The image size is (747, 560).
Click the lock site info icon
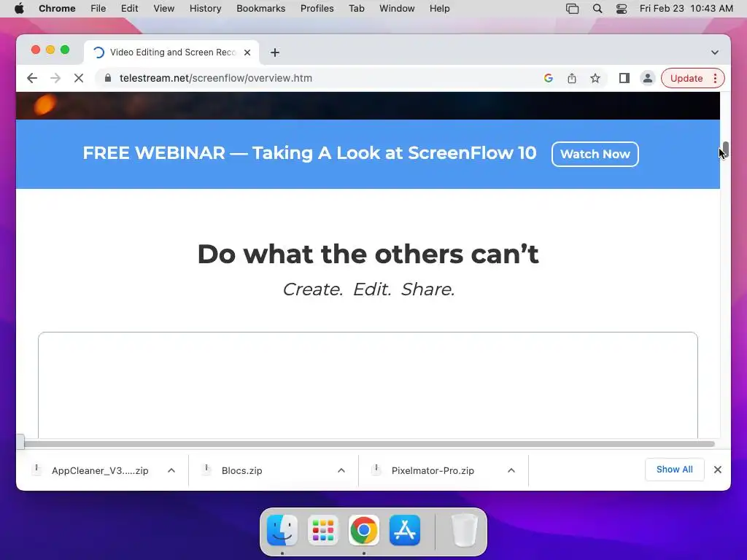108,78
